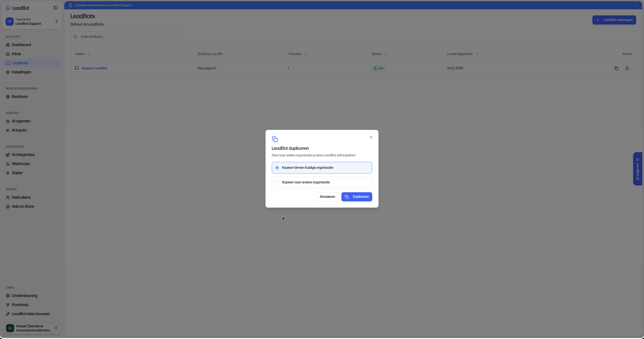644x339 pixels.
Task: Click the Live status badge
Action: 379,68
